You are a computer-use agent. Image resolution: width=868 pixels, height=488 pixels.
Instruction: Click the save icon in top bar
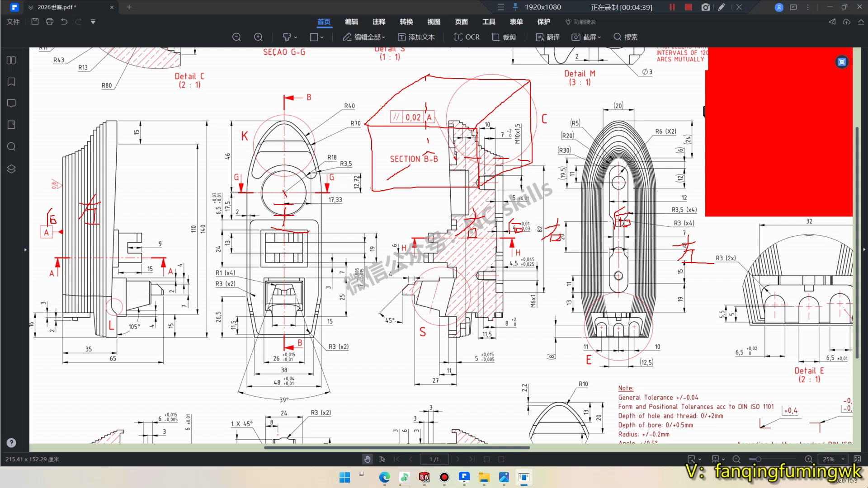click(35, 21)
